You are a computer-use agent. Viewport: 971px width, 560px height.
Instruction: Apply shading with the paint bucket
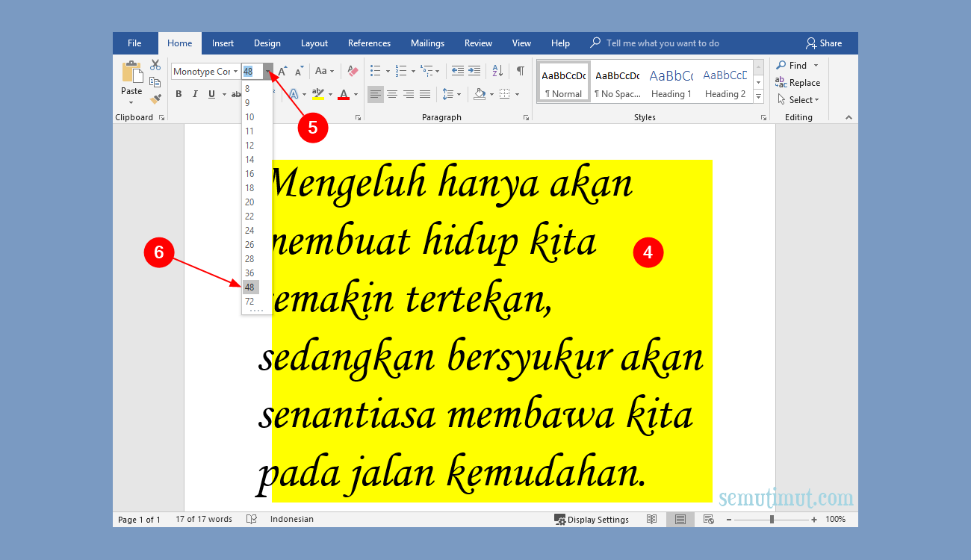point(480,94)
